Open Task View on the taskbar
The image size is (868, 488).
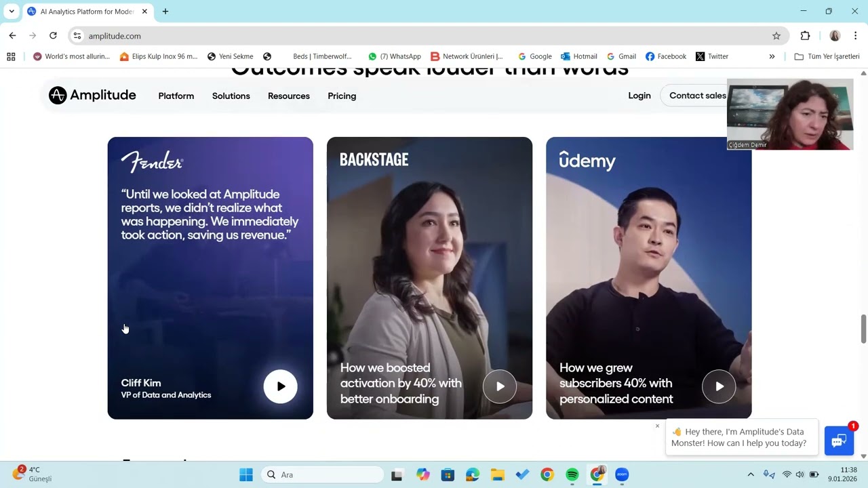pos(397,474)
